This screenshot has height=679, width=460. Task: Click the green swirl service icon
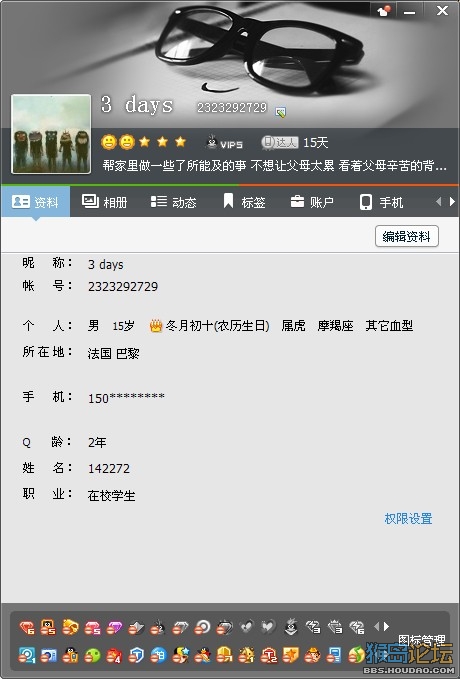click(x=356, y=655)
